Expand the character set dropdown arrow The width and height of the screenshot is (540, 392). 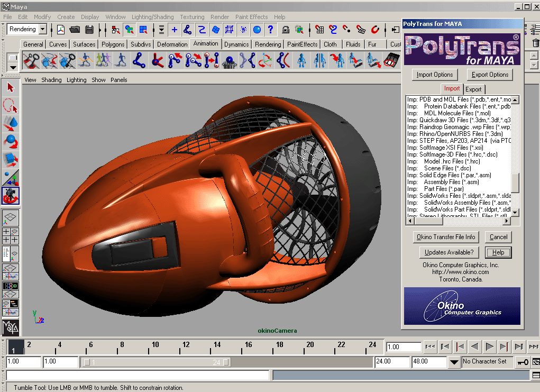click(x=454, y=362)
